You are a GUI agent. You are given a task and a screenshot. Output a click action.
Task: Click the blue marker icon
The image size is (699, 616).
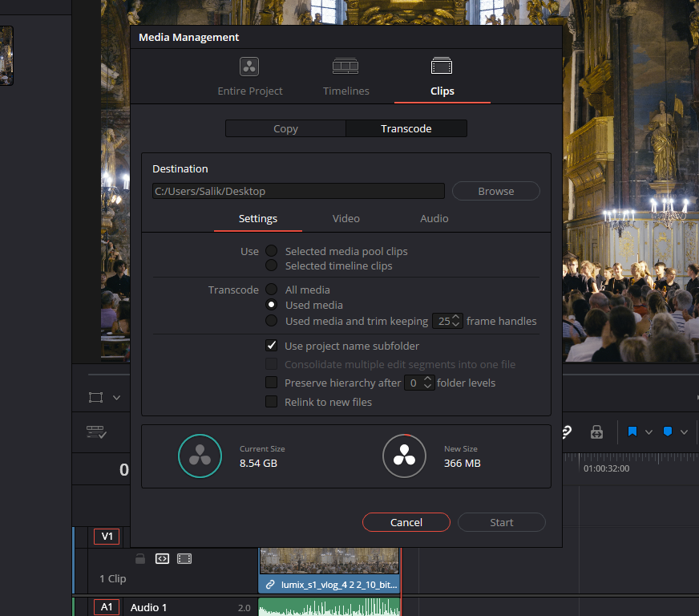click(668, 432)
